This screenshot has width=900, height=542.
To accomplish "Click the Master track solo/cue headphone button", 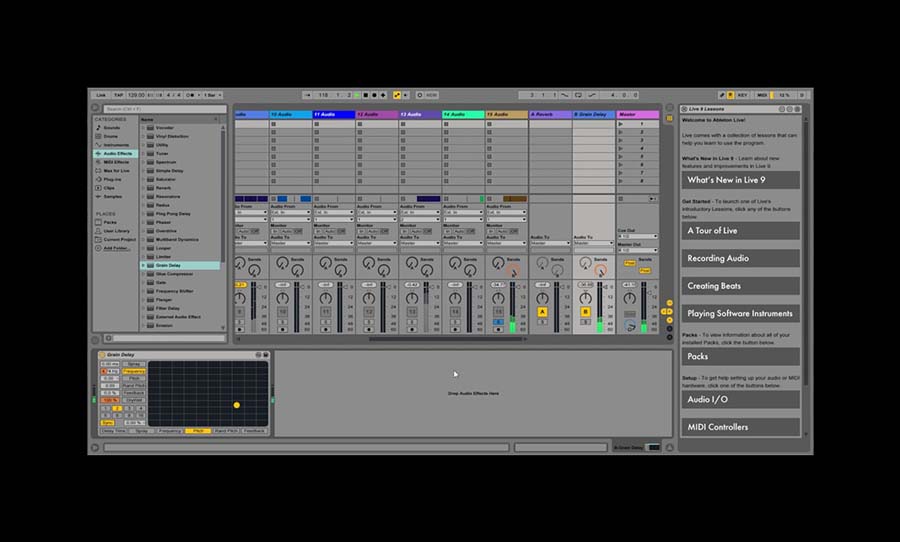I will click(x=630, y=327).
